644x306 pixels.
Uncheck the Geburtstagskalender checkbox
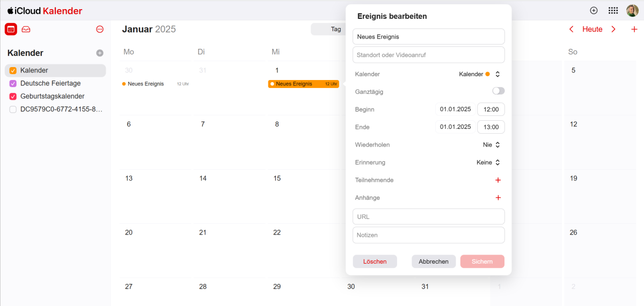(x=13, y=97)
